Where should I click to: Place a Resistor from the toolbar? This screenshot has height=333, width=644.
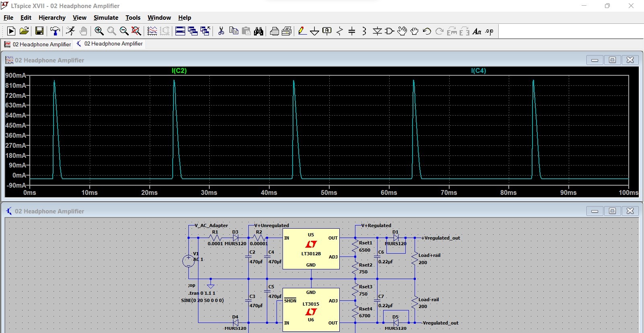pyautogui.click(x=340, y=31)
